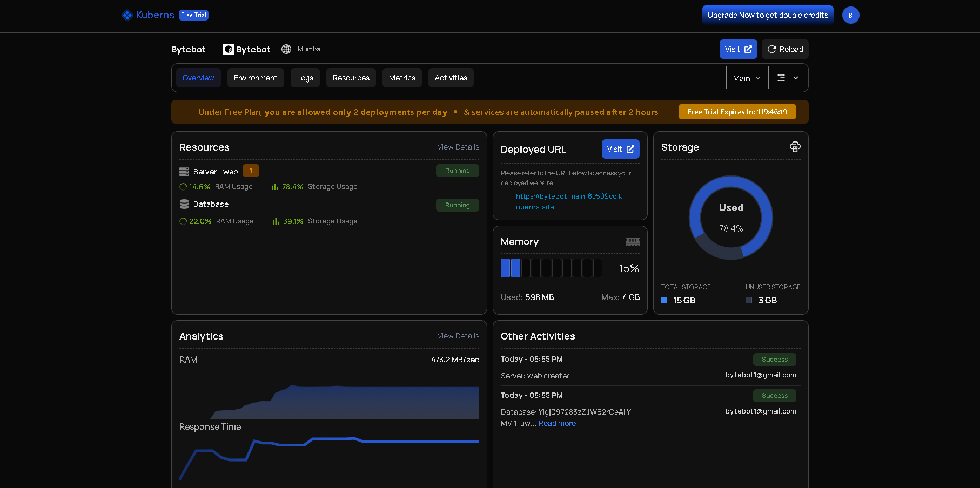Image resolution: width=980 pixels, height=488 pixels.
Task: Open the list menu dropdown
Action: 788,78
